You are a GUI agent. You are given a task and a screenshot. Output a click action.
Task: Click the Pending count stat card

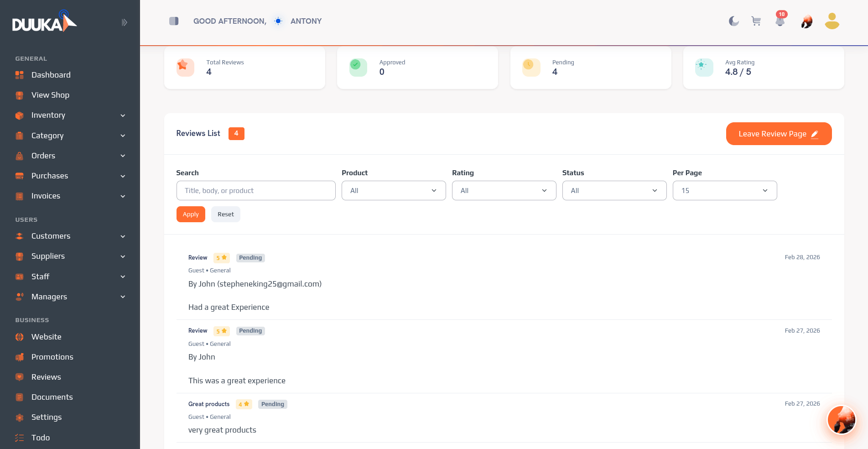[591, 68]
